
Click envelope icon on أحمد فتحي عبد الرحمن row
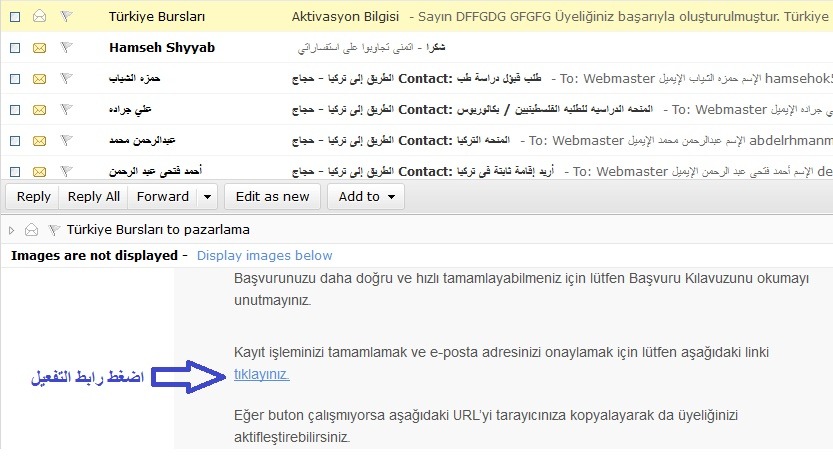click(39, 172)
